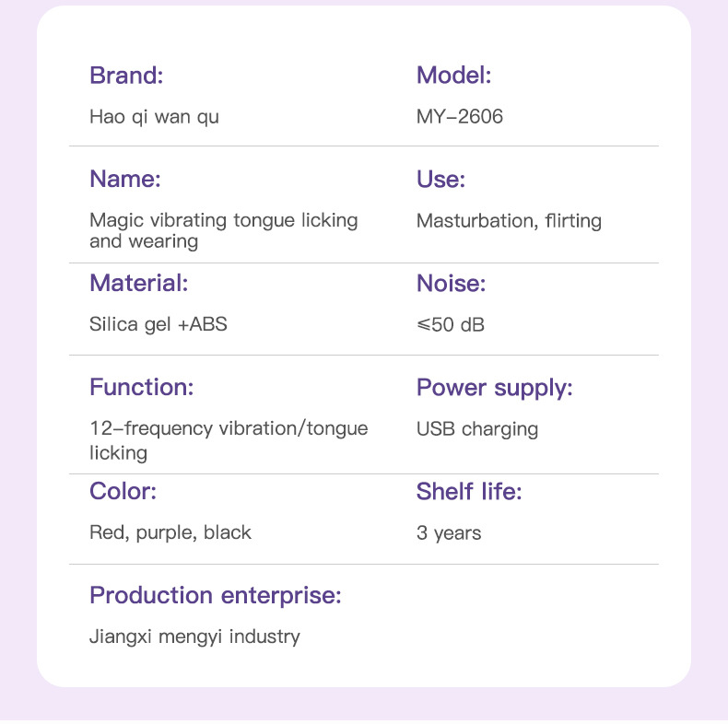This screenshot has height=724, width=728.
Task: Select the model number MY-2606
Action: (460, 117)
